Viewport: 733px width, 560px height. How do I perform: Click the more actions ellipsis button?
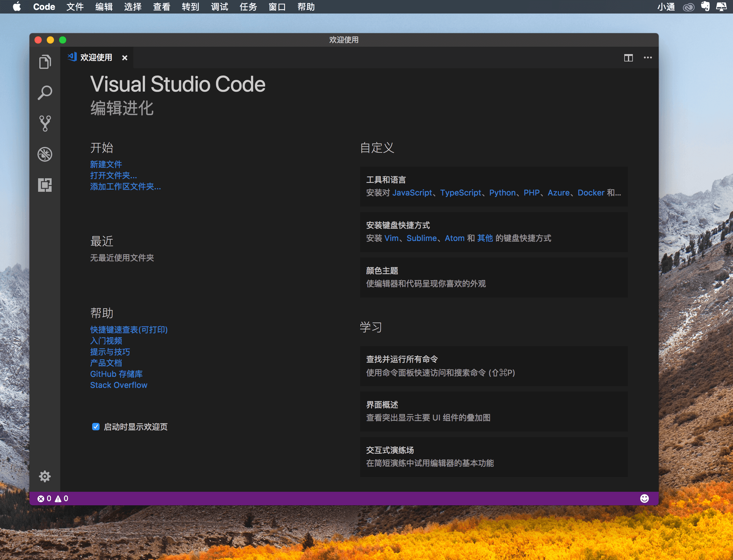[x=647, y=58]
